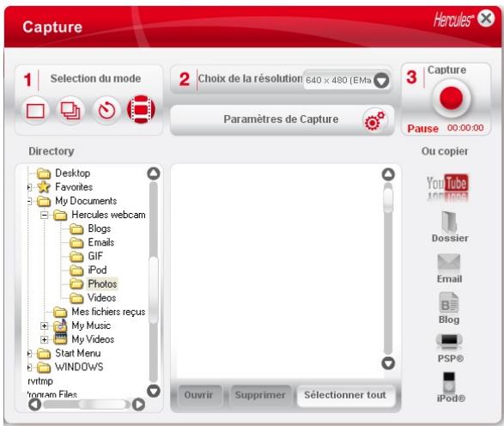Select the My Music folder

91,326
